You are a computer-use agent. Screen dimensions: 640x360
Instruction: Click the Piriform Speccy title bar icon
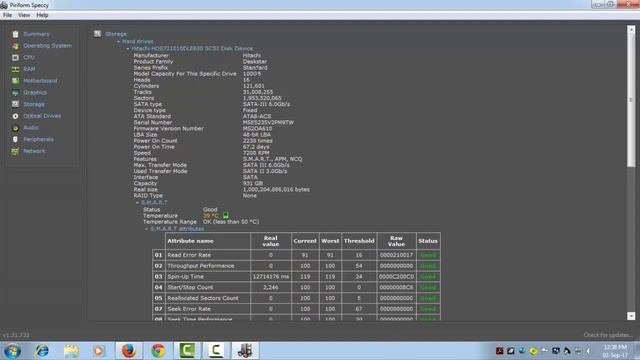(4, 5)
